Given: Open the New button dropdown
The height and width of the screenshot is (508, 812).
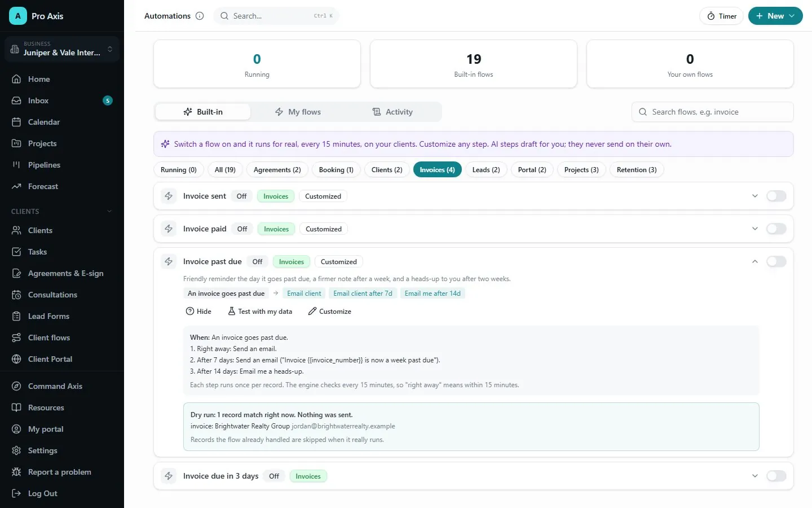Looking at the screenshot, I should click(775, 16).
